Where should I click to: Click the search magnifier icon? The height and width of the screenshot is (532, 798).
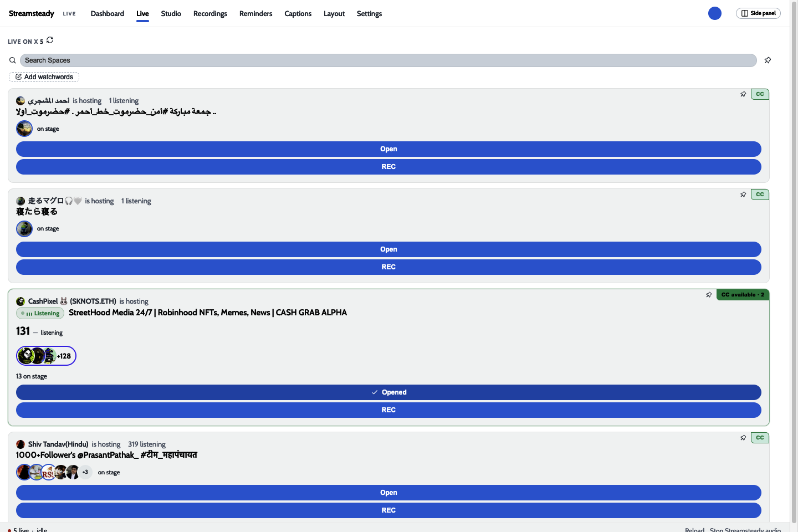(12, 60)
